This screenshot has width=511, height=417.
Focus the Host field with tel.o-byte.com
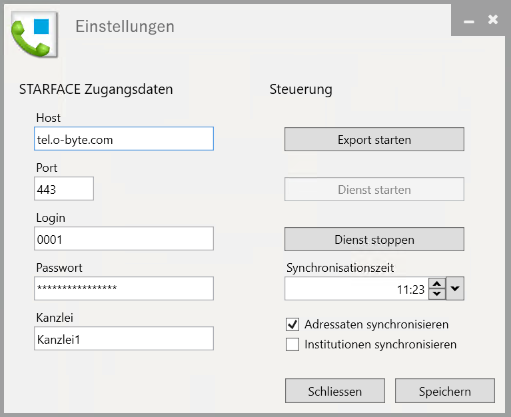pyautogui.click(x=124, y=139)
